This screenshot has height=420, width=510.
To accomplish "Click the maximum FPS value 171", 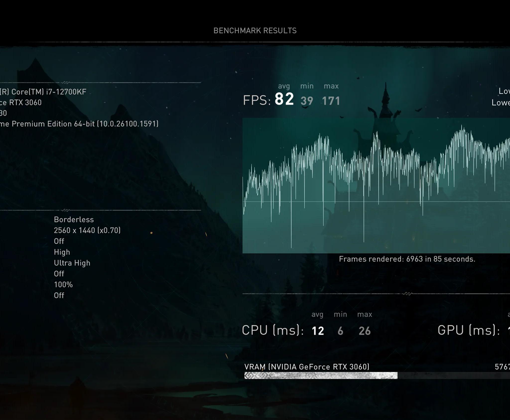I will [331, 101].
